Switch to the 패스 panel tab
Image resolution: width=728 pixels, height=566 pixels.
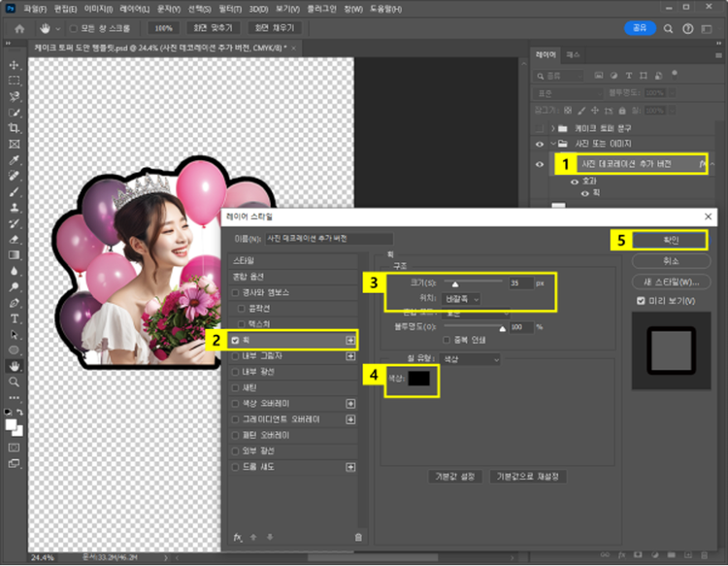coord(573,54)
